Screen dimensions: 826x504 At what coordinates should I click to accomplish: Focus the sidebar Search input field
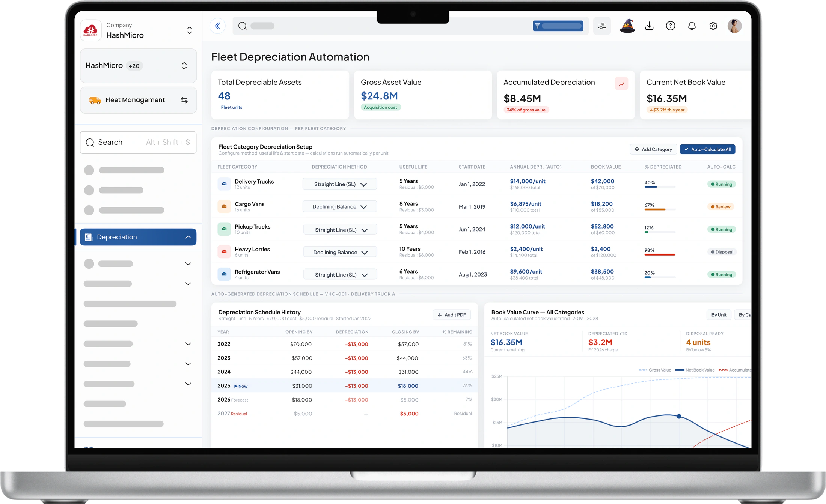pyautogui.click(x=138, y=143)
